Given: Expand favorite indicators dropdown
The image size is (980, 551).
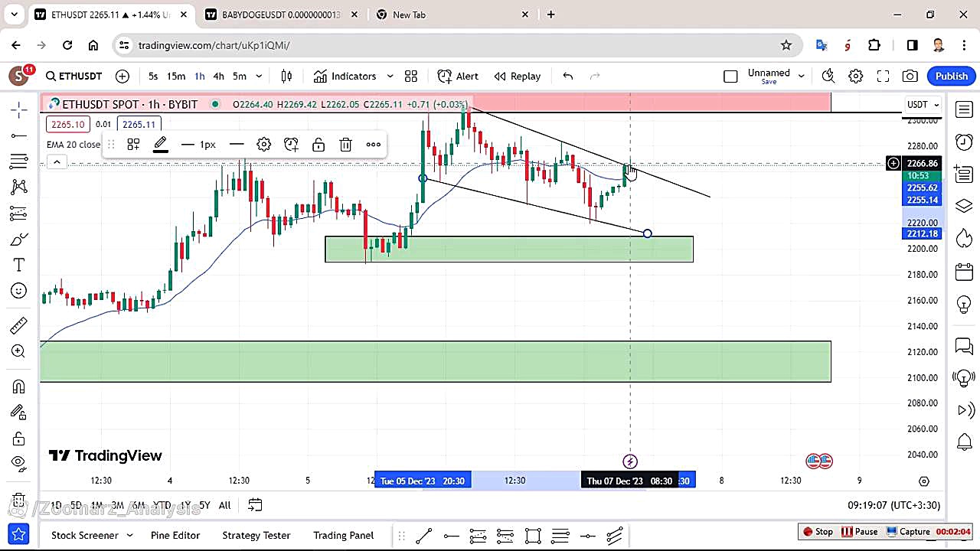Looking at the screenshot, I should pyautogui.click(x=390, y=76).
